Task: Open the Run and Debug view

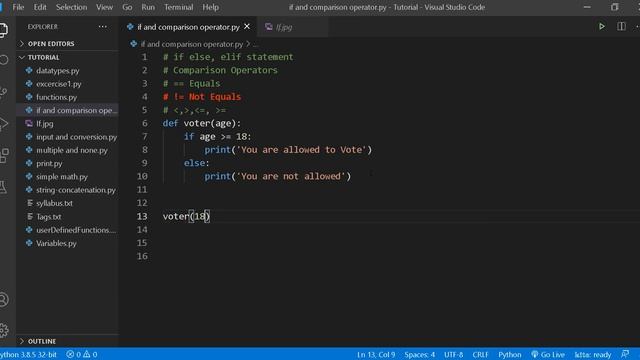Action: 4,124
